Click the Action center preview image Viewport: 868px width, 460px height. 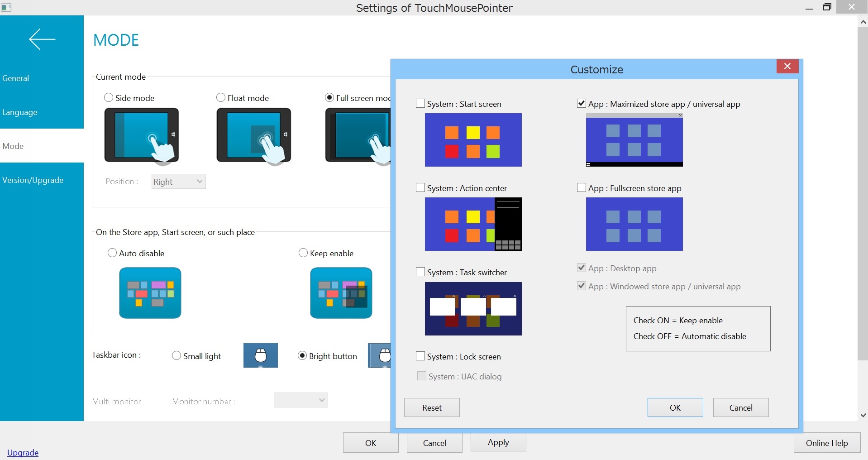(x=473, y=224)
